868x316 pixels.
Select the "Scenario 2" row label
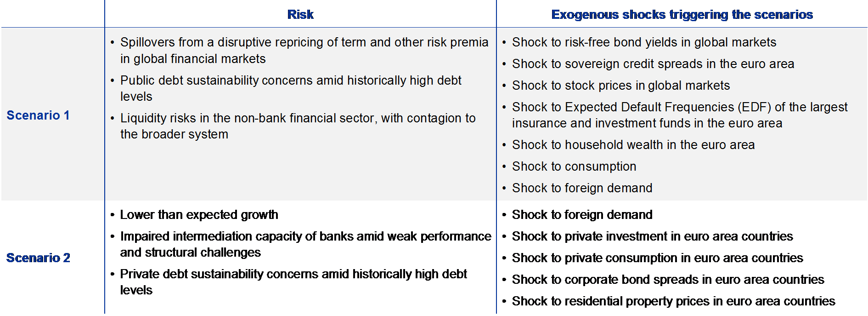(38, 258)
